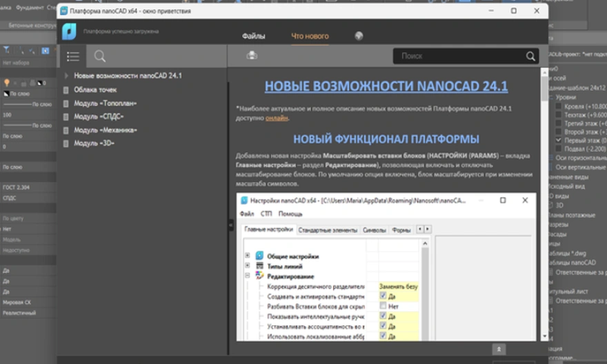Collapse the sidebar using the splitter arrow
The image size is (607, 364).
tap(231, 225)
